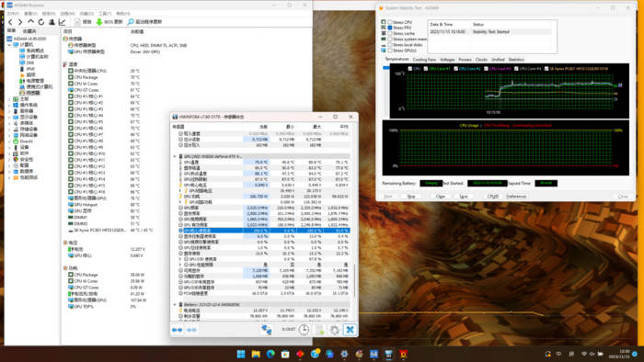Click the settings gear taskbar icon

[344, 354]
